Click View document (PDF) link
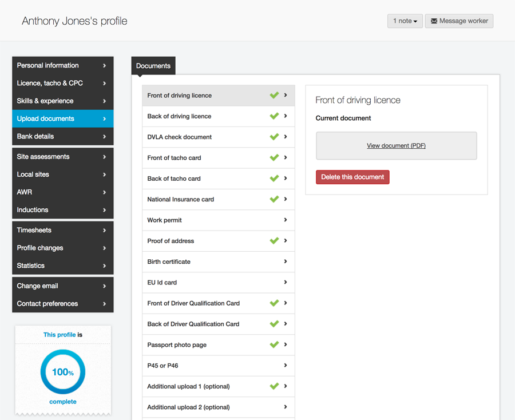Viewport: 515px width, 420px height. tap(396, 145)
